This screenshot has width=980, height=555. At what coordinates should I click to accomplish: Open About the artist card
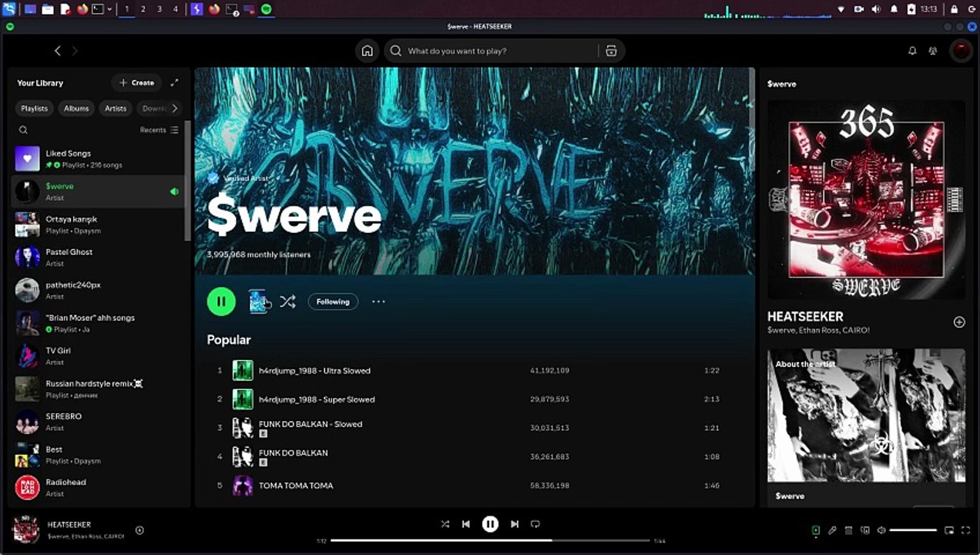point(866,427)
